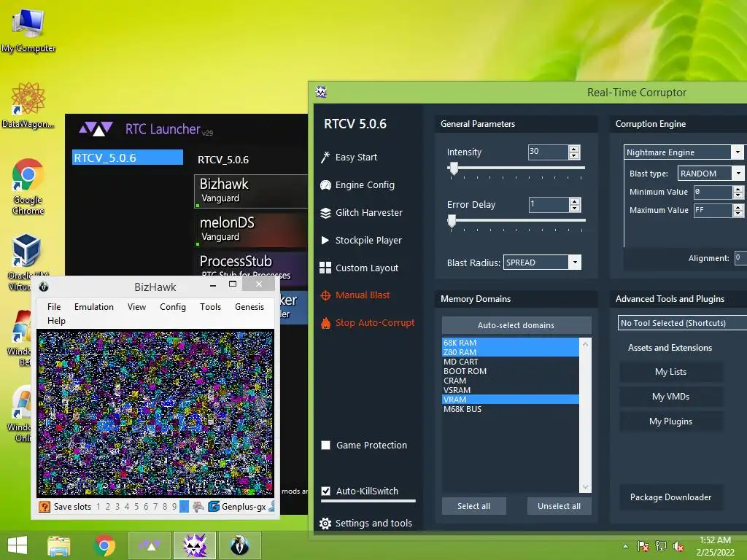This screenshot has height=560, width=747.
Task: Trigger Manual Blast crosshair icon
Action: (x=325, y=295)
